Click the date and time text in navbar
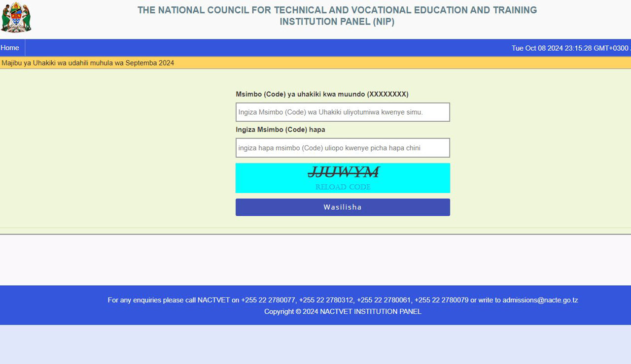 (571, 48)
